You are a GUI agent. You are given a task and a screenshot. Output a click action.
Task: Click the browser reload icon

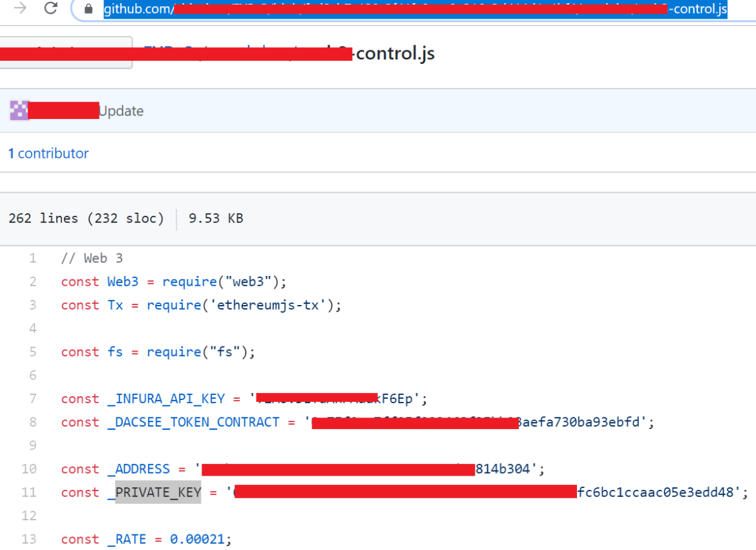50,9
